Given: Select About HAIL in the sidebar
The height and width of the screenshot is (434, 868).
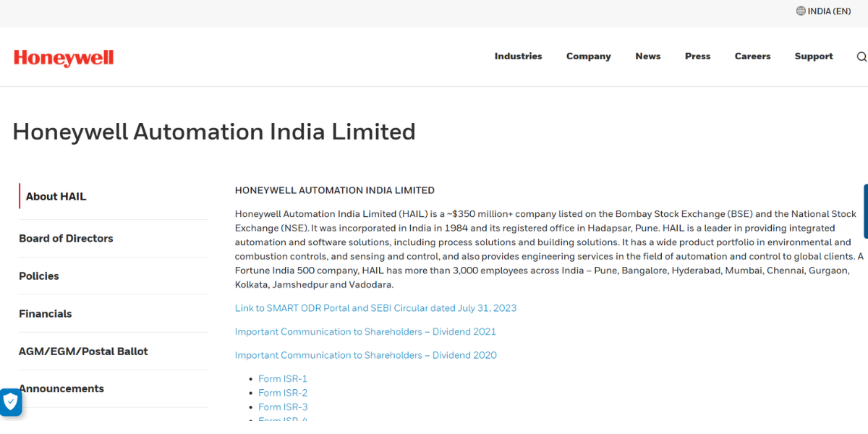Looking at the screenshot, I should coord(56,196).
